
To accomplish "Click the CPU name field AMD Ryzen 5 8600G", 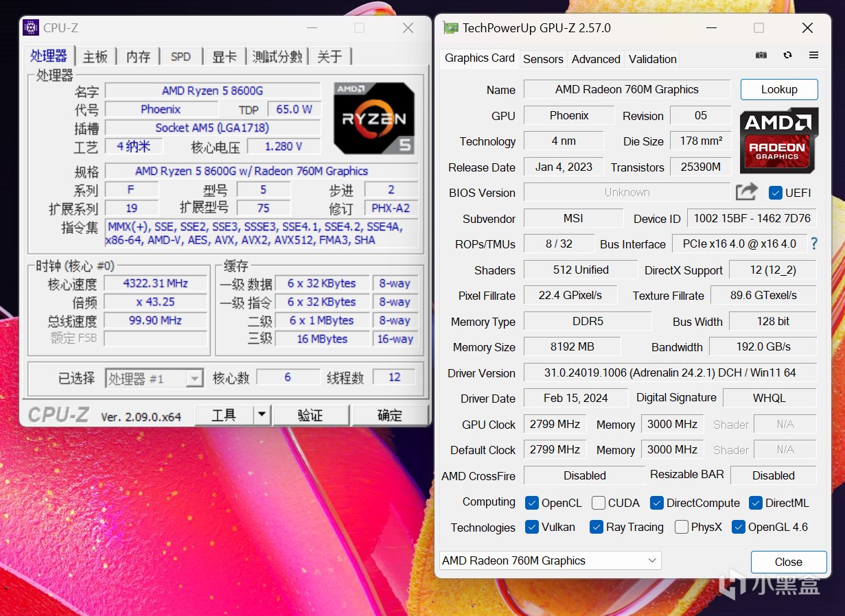I will pos(213,91).
